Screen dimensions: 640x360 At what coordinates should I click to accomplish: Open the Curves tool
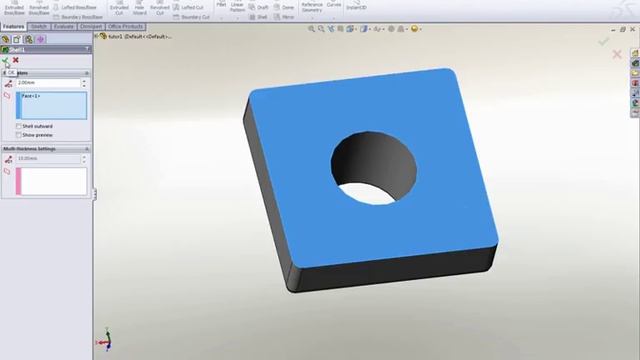[x=334, y=5]
